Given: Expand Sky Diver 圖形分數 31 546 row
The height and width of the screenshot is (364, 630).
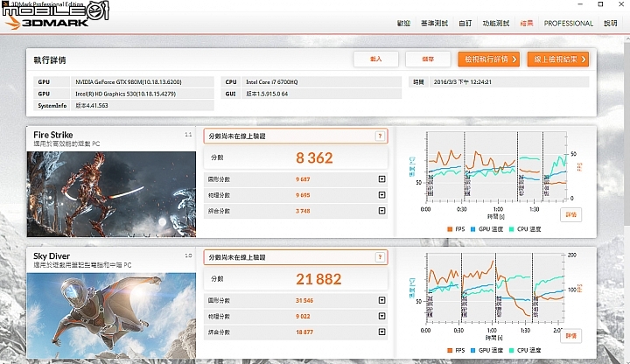Looking at the screenshot, I should click(x=381, y=300).
